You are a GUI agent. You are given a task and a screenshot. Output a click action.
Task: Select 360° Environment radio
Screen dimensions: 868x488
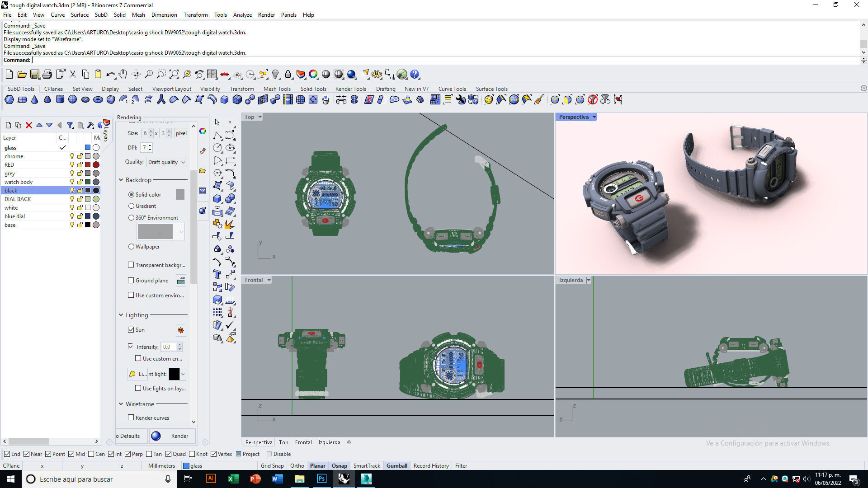tap(132, 218)
